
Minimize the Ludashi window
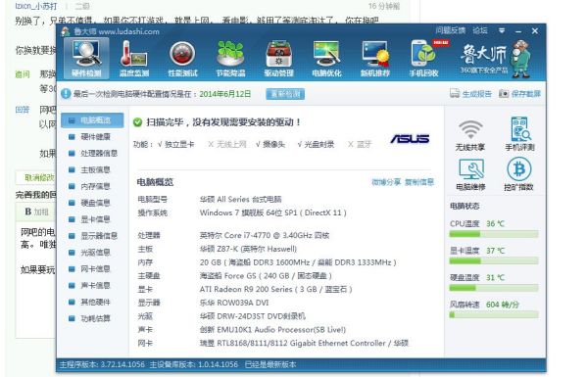518,31
